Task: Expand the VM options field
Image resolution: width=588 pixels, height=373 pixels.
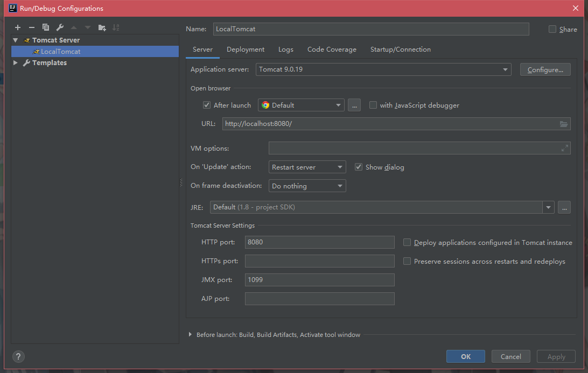Action: [564, 149]
